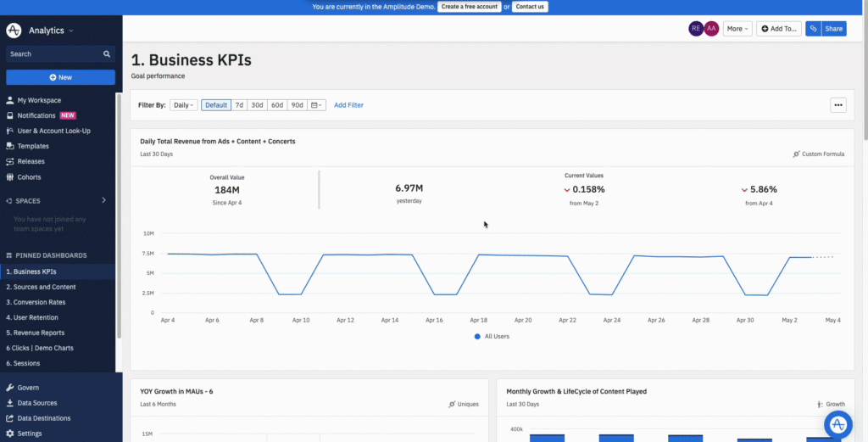The width and height of the screenshot is (868, 442).
Task: Open the Sources and Content dashboard
Action: click(41, 287)
